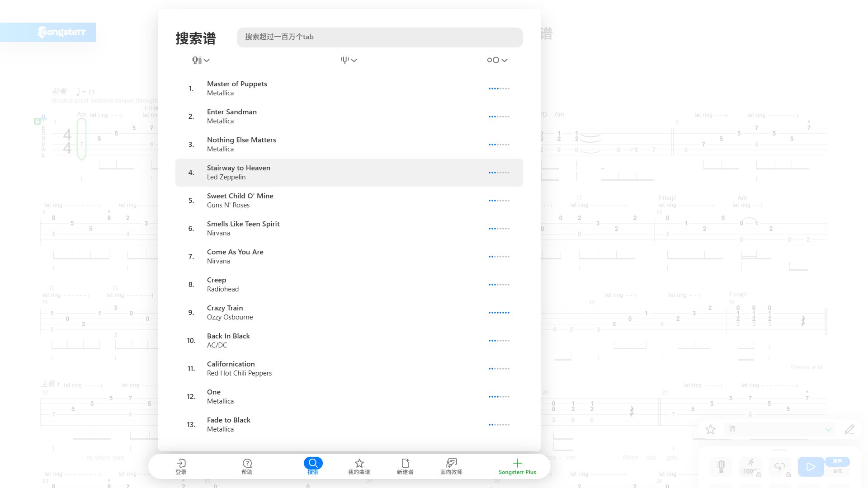Viewport: 868px width, 488px height.
Task: Toggle the loop control in background player
Action: click(x=780, y=467)
